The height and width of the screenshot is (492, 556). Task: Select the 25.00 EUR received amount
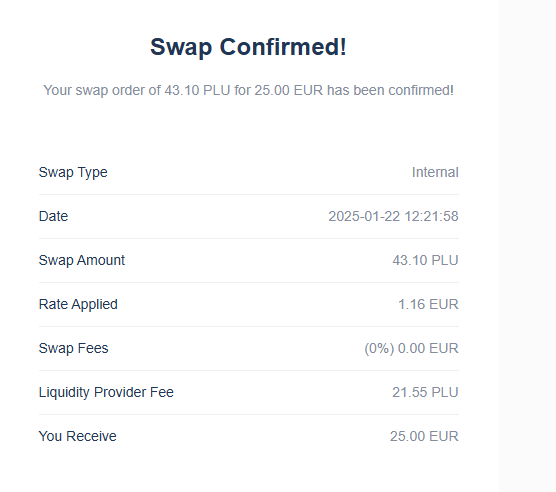(x=424, y=436)
